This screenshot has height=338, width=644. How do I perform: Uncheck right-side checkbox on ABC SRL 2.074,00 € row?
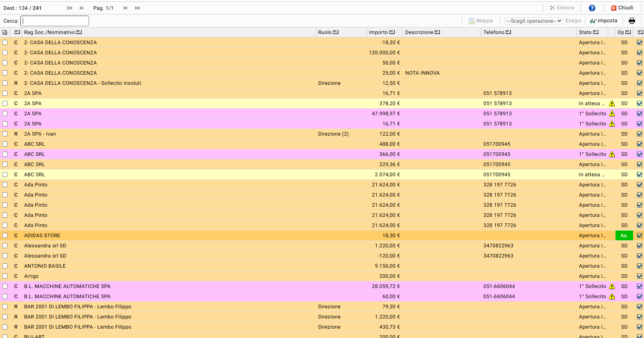coord(639,175)
